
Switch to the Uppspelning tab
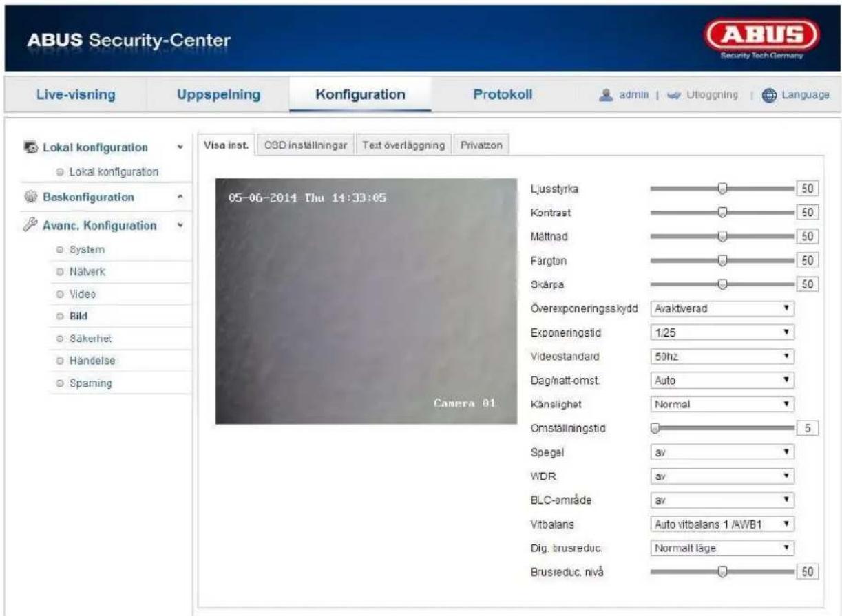coord(218,94)
